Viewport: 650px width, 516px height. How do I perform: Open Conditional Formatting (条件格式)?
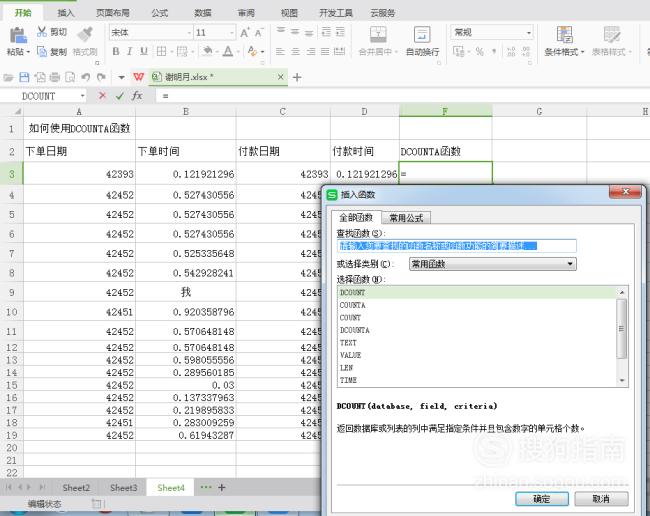(x=564, y=41)
